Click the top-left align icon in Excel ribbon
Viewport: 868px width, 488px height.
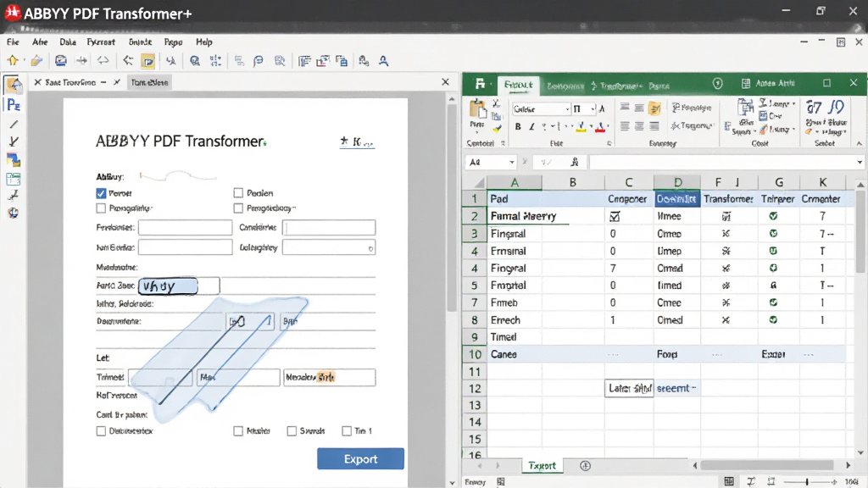pyautogui.click(x=625, y=108)
